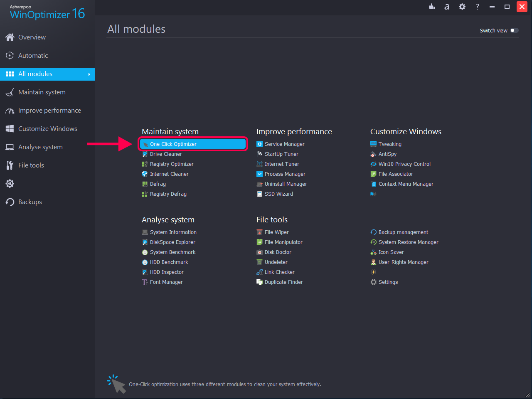Click the Service Manager module icon
This screenshot has height=399, width=532.
tap(259, 144)
